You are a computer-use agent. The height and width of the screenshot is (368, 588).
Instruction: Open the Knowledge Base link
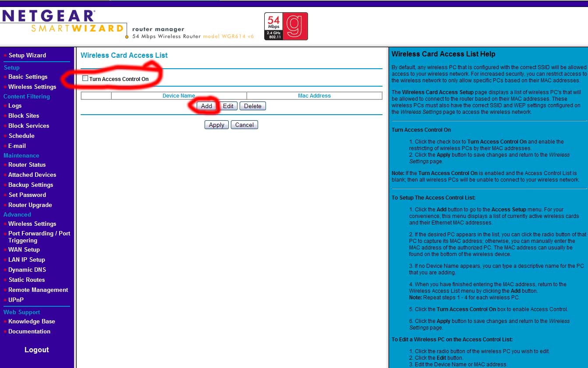click(32, 321)
